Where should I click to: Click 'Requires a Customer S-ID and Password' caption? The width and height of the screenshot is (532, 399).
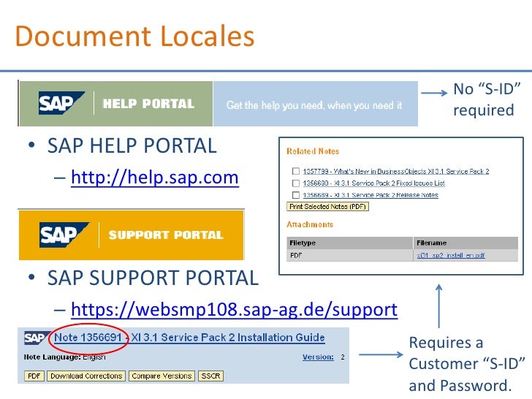click(x=466, y=364)
